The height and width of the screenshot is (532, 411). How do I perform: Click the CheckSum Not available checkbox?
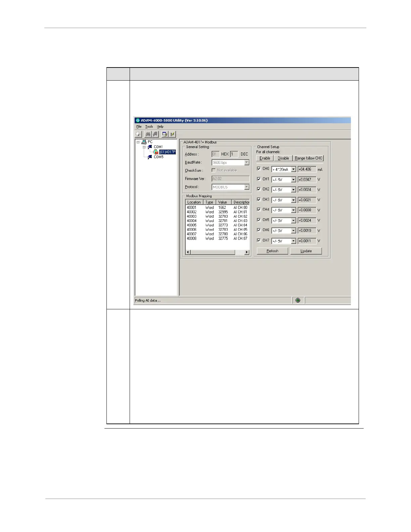coord(214,170)
